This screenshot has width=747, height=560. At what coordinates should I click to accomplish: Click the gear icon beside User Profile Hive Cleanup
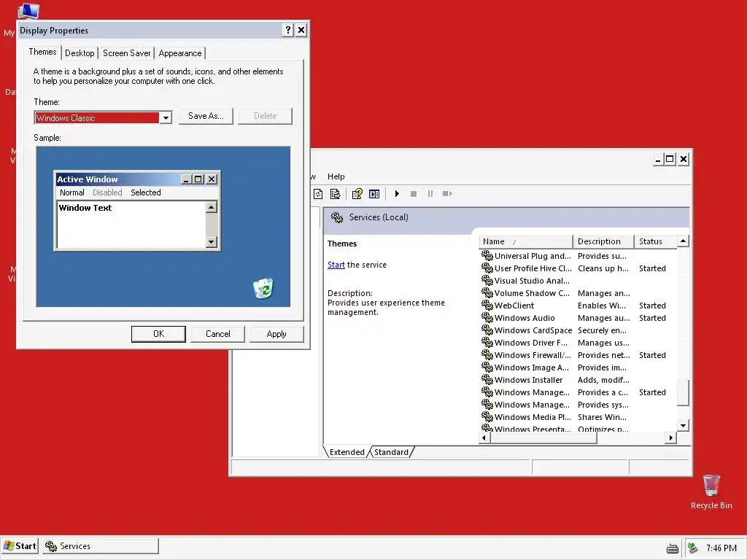coord(487,268)
